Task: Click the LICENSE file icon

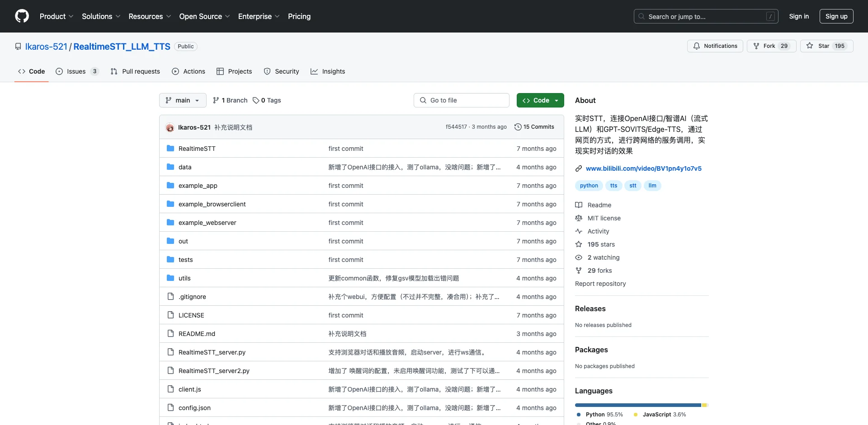Action: click(170, 315)
